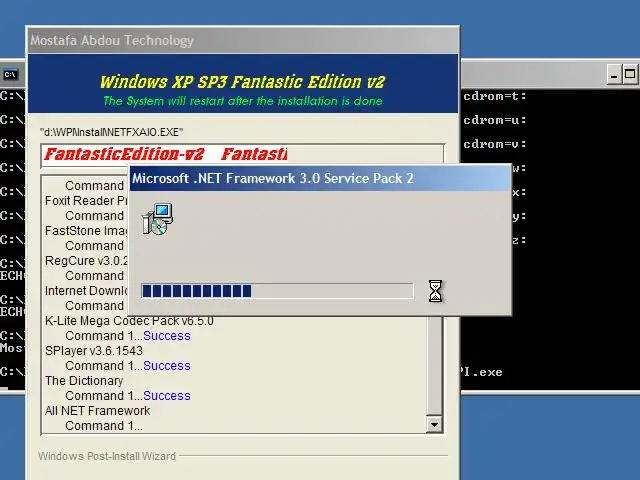This screenshot has width=640, height=480.
Task: Click the NETFXAIO.EXE path text
Action: 111,132
